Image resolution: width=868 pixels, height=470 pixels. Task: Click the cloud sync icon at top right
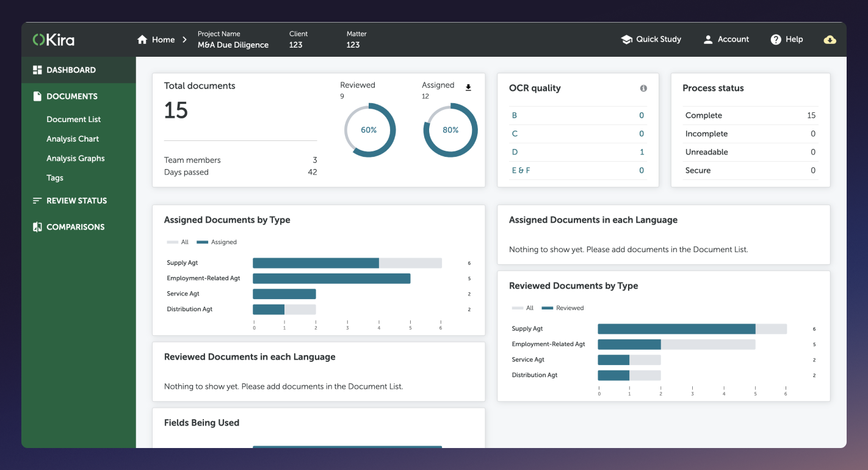(830, 39)
